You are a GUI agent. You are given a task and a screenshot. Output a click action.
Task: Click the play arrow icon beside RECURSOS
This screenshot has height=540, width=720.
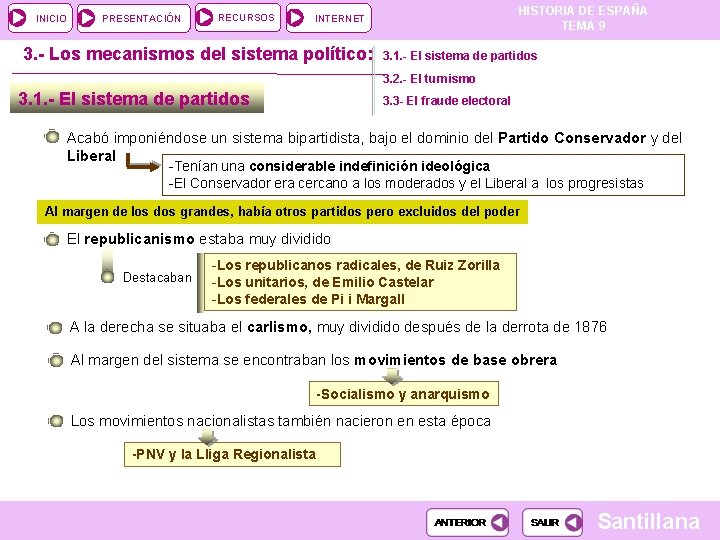[x=204, y=17]
